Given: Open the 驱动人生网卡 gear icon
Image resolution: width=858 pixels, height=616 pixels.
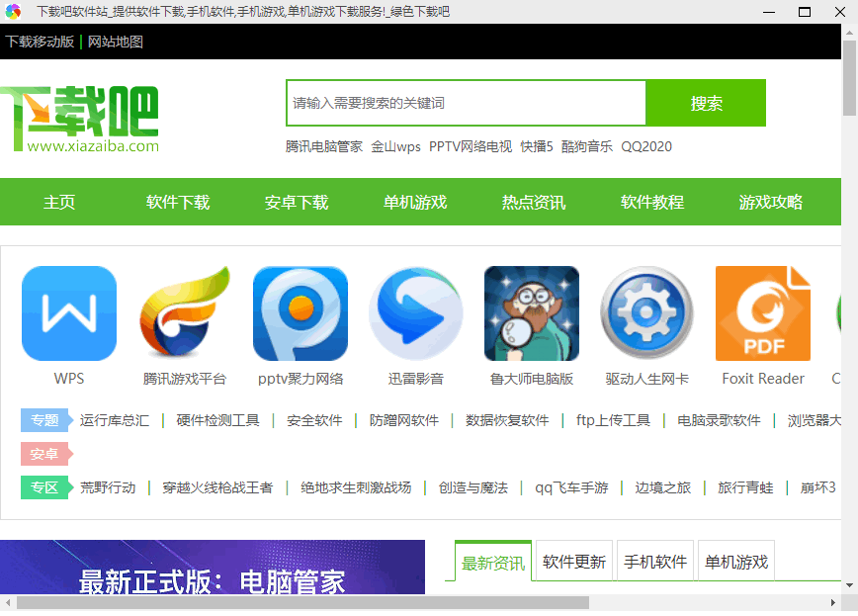Looking at the screenshot, I should click(x=646, y=313).
